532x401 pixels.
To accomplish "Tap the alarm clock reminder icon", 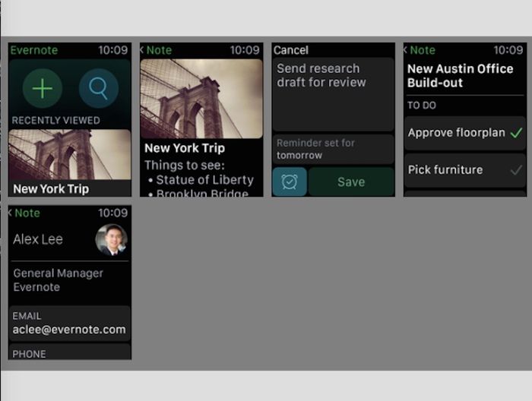I will point(290,182).
